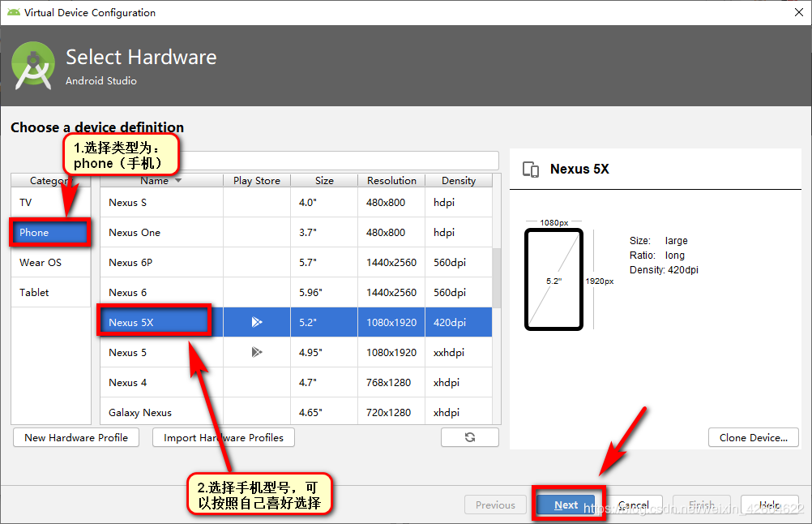
Task: Close the Virtual Device Configuration window
Action: point(799,12)
